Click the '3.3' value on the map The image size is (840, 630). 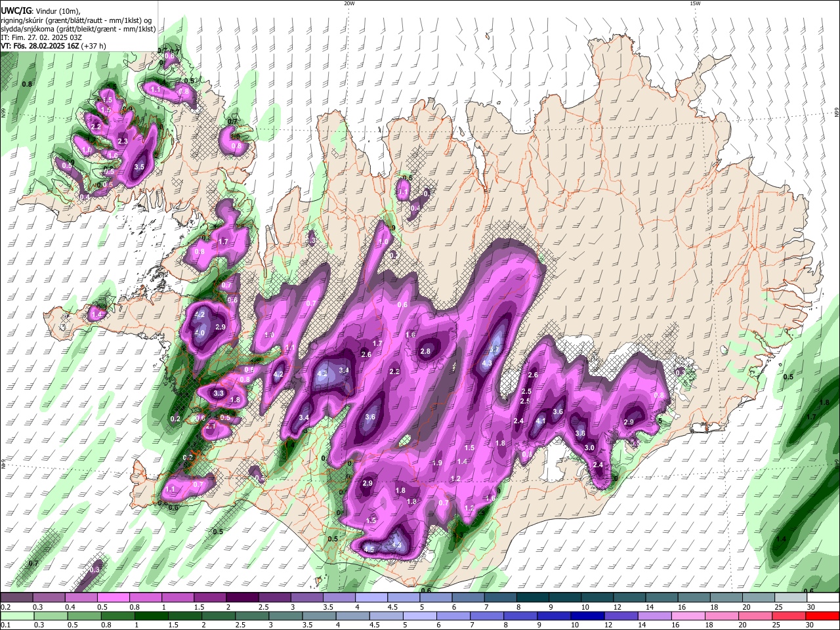pos(219,394)
